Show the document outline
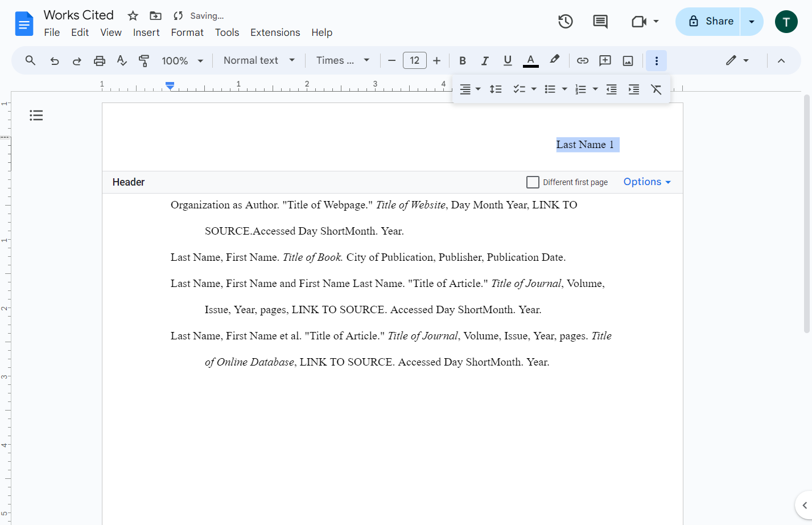Viewport: 812px width, 525px height. pyautogui.click(x=36, y=116)
